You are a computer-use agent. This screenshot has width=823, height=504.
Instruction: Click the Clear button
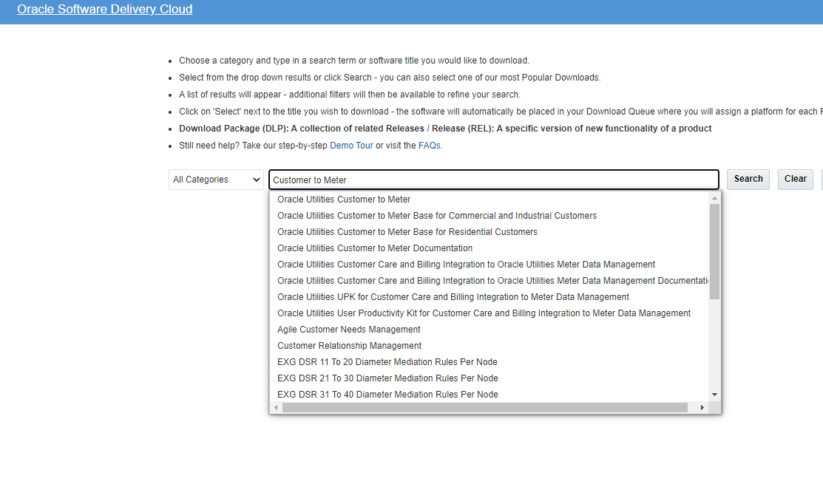(795, 179)
